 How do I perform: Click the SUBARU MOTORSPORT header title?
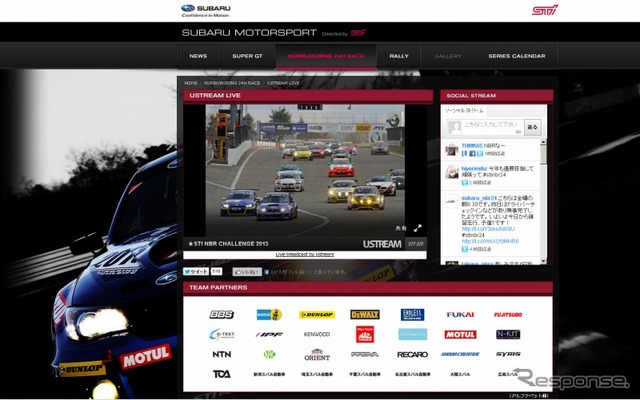tap(249, 33)
